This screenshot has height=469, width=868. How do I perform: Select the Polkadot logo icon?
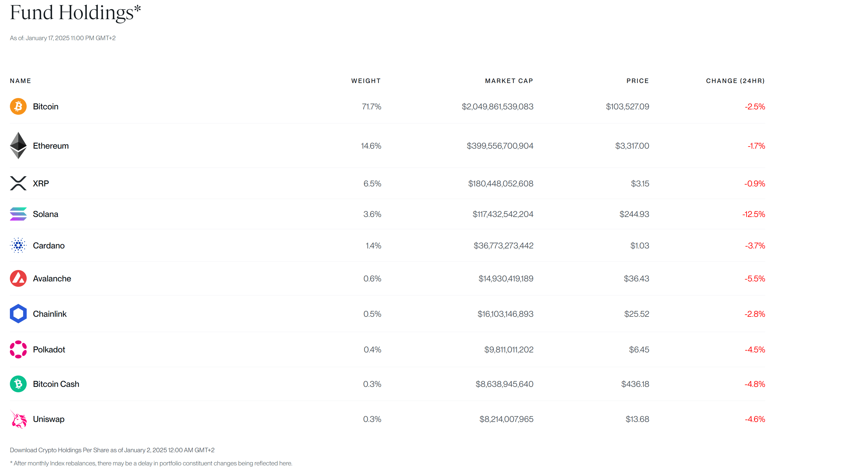(x=18, y=349)
